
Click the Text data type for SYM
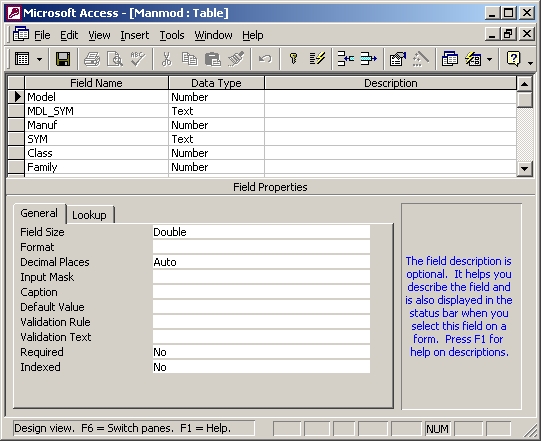(x=216, y=139)
